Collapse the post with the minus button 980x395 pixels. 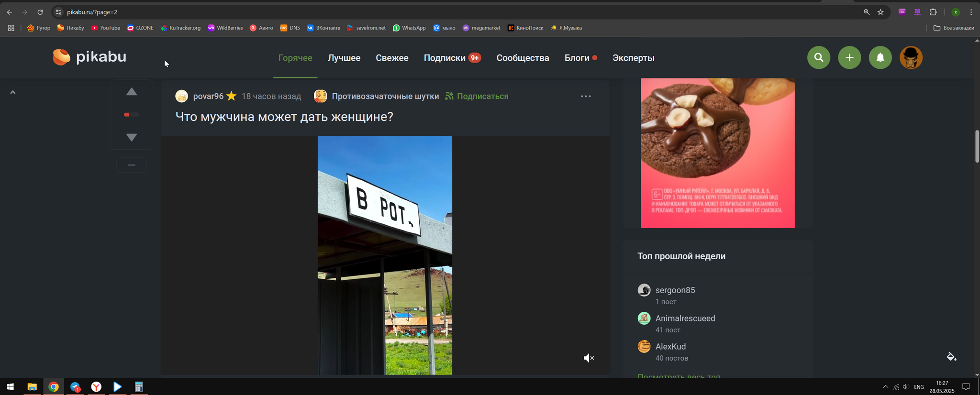click(x=132, y=165)
